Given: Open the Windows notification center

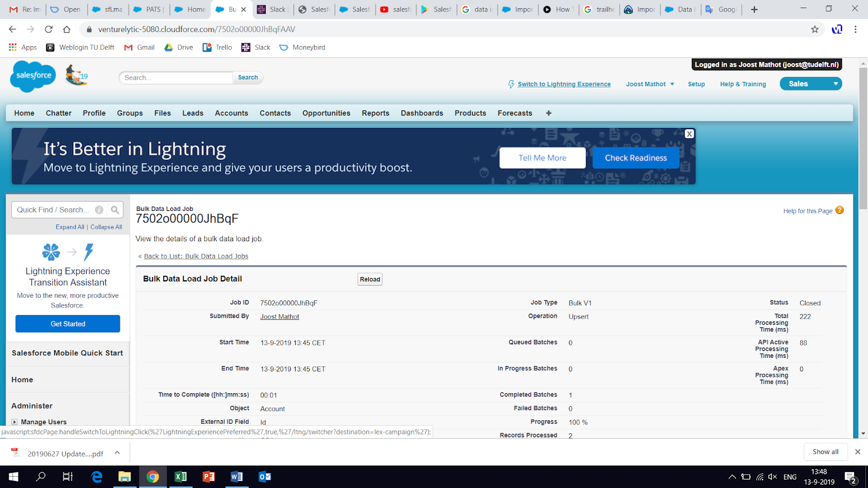Looking at the screenshot, I should 851,477.
